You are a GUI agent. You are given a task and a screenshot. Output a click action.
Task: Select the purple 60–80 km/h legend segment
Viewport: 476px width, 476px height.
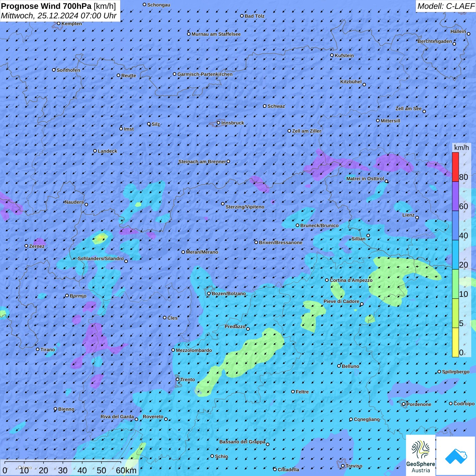click(455, 197)
